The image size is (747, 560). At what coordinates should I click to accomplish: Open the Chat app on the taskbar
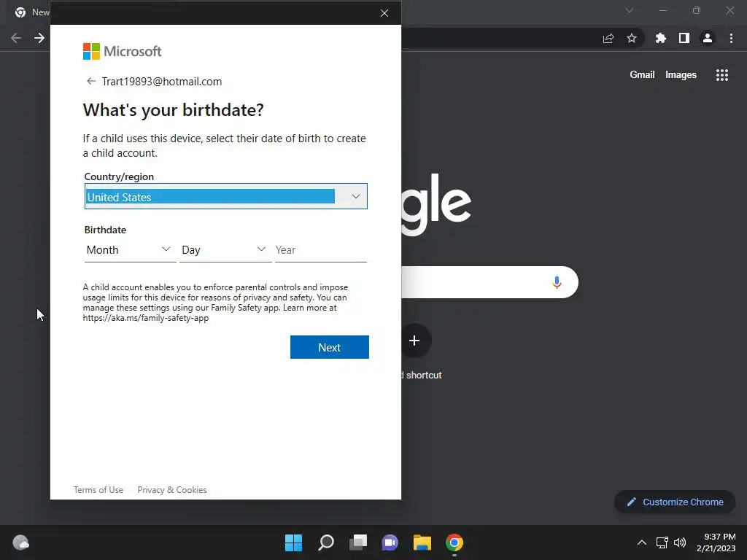(390, 542)
